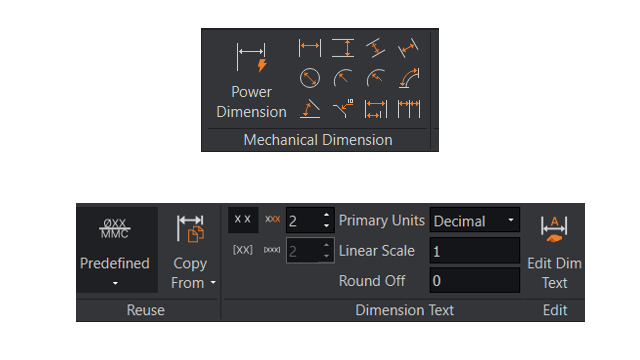Choose the baseline dimension icon
Screen dimensions: 640x360
pyautogui.click(x=376, y=109)
